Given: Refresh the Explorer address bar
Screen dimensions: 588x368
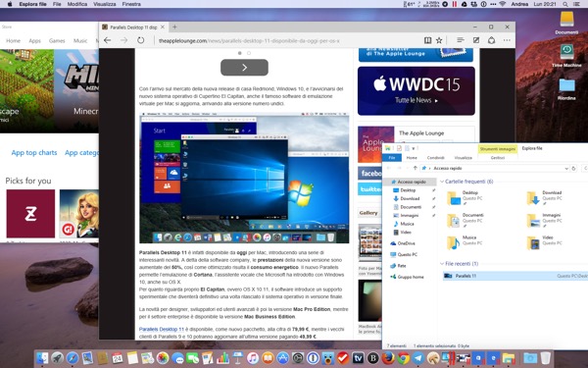Looking at the screenshot, I should [573, 168].
